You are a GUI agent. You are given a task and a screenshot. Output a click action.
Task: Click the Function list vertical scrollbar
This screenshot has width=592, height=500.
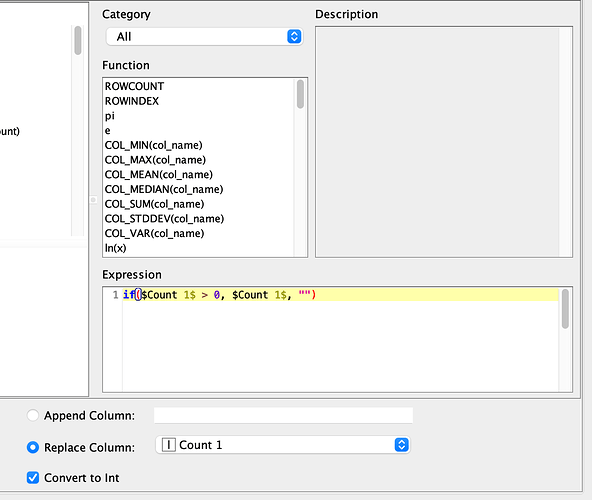tap(301, 168)
